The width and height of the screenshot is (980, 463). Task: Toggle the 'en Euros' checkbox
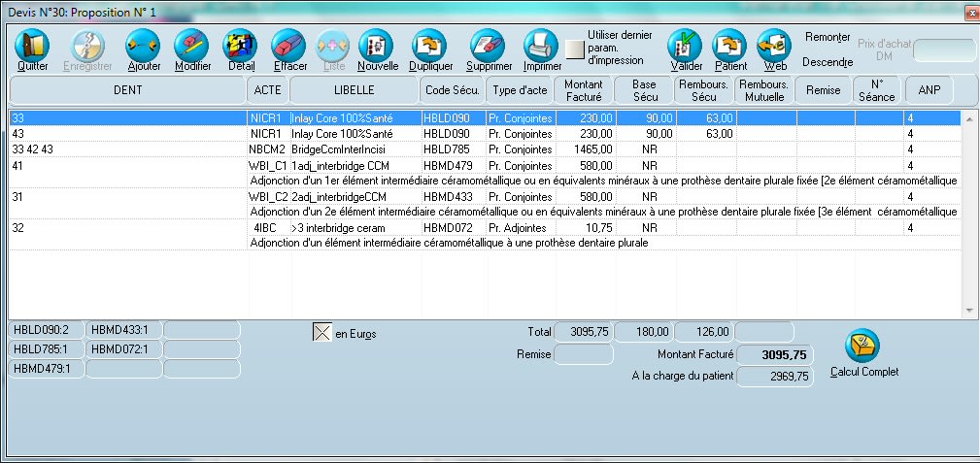pos(322,333)
